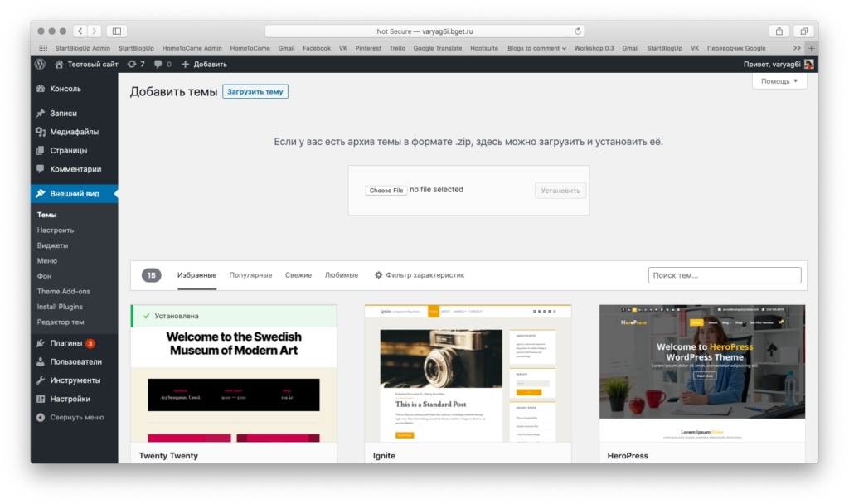Click the user avatar next to varyag6i
The width and height of the screenshot is (849, 504).
coord(808,64)
